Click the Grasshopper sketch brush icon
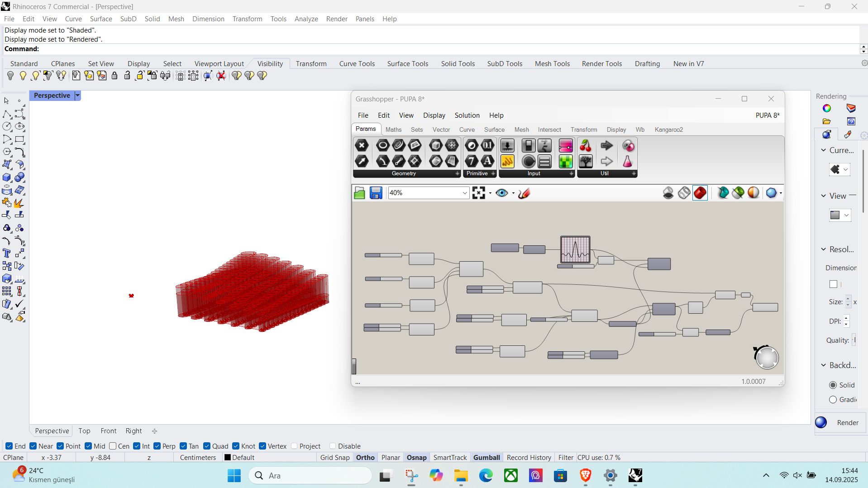 524,193
